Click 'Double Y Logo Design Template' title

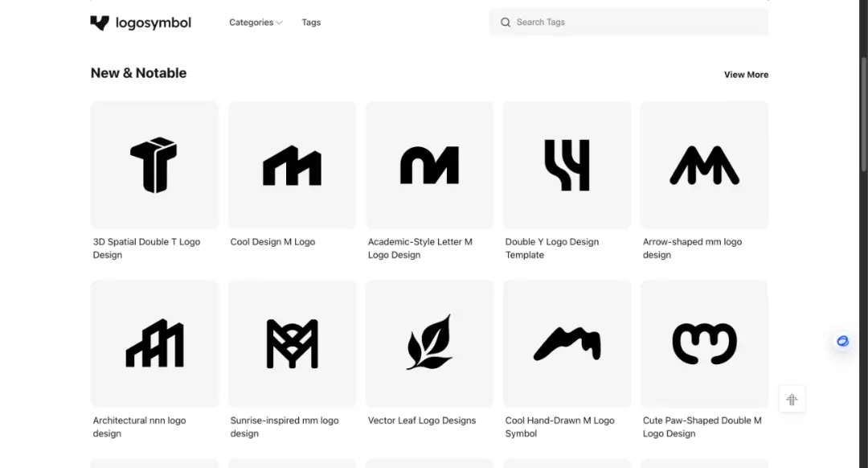pyautogui.click(x=552, y=248)
